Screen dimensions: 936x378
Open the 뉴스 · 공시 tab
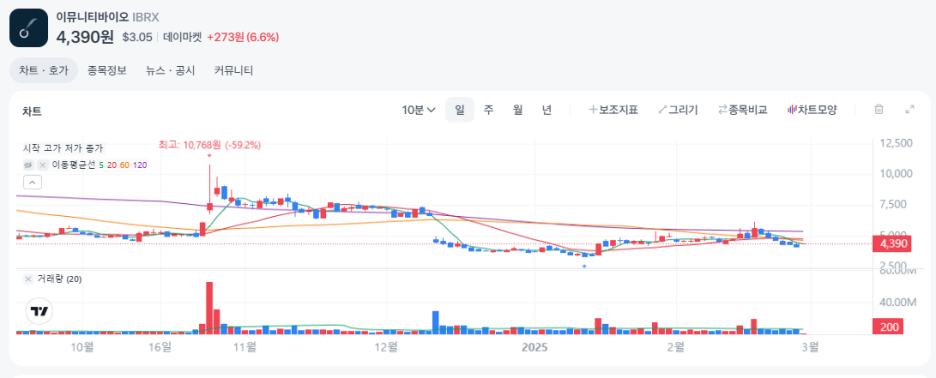click(170, 70)
